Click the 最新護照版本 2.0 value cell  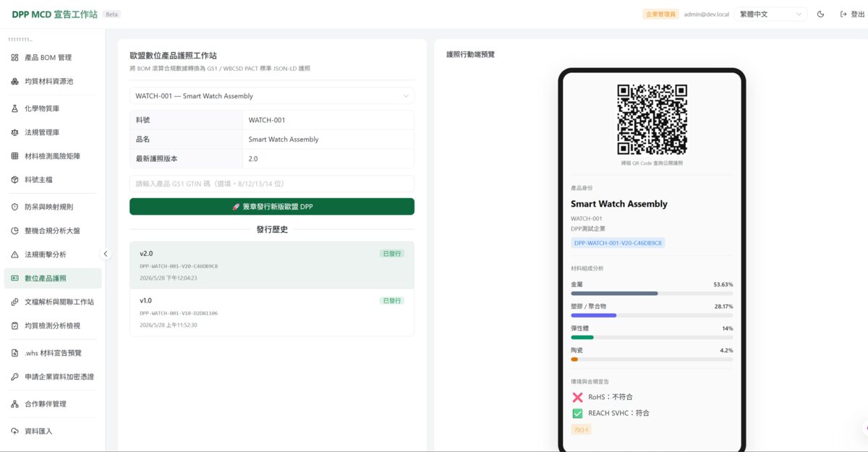pyautogui.click(x=328, y=158)
